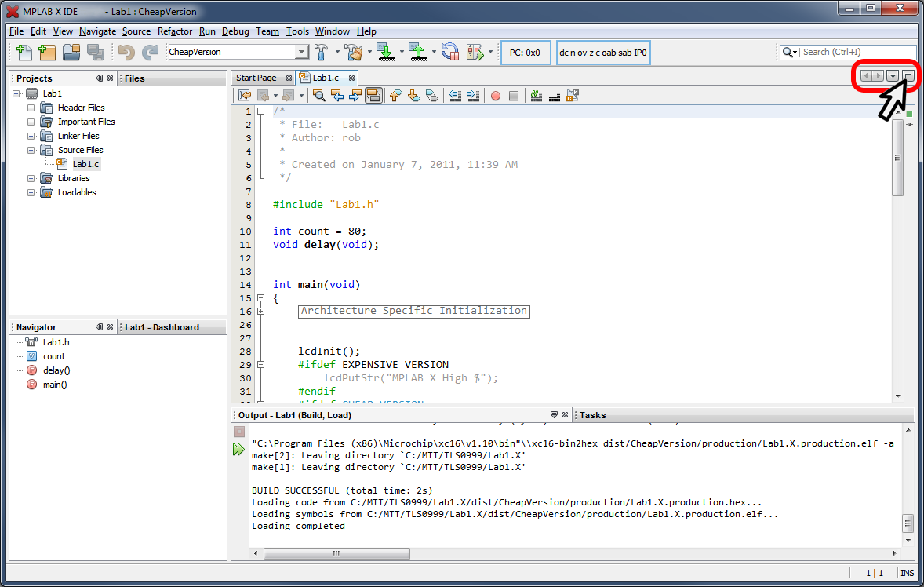
Task: Jump to main() in Navigator
Action: coord(55,385)
